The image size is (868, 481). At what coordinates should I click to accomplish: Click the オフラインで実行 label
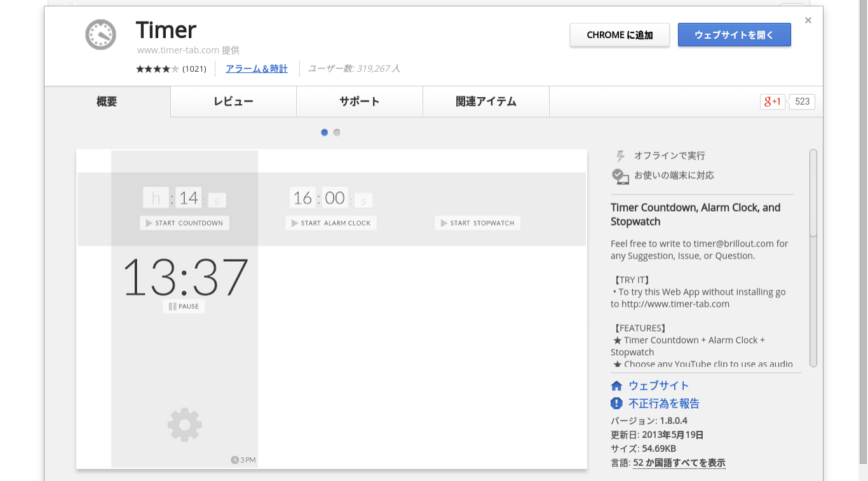[x=670, y=156]
